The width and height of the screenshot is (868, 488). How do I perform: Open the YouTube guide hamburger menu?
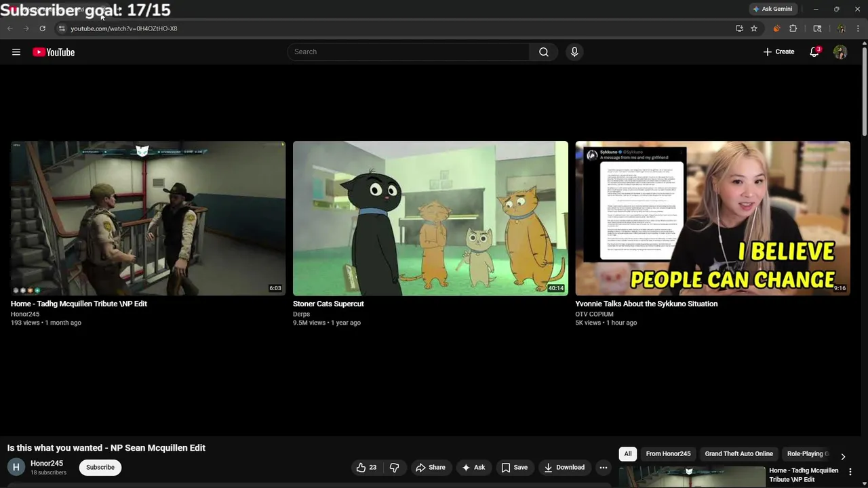(16, 52)
